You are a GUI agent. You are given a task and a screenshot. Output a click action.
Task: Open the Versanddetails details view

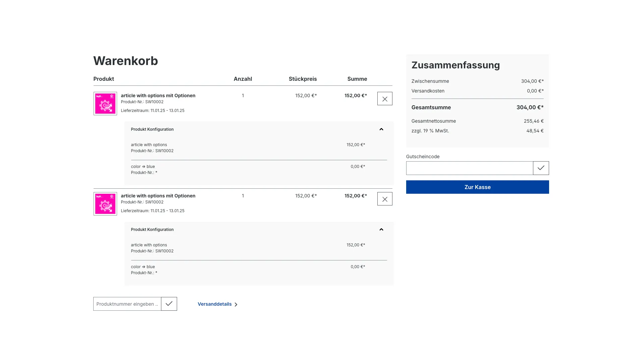coord(215,304)
